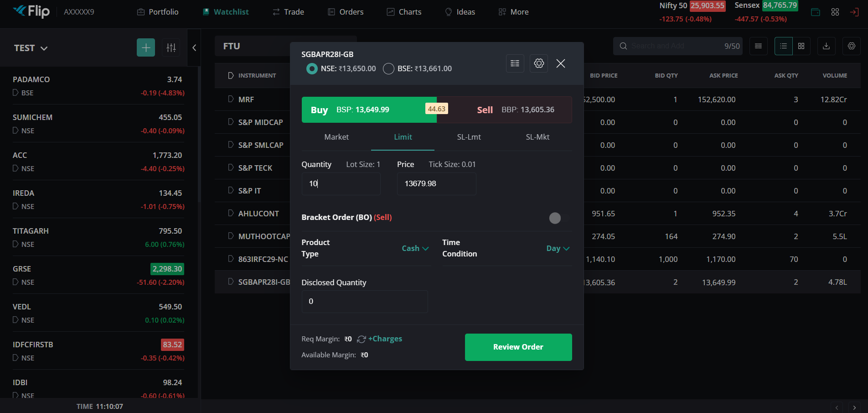The height and width of the screenshot is (413, 868).
Task: Open order dialog settings gear
Action: tap(539, 63)
